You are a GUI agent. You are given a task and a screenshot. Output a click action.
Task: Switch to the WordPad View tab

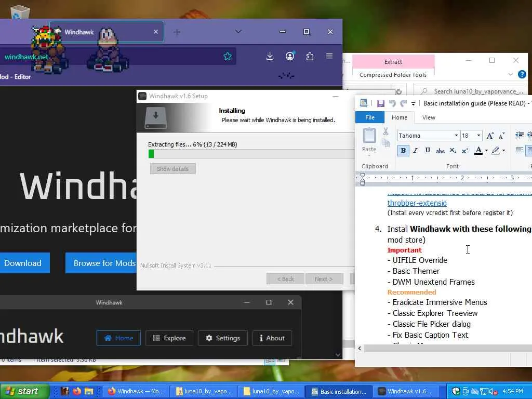point(429,117)
